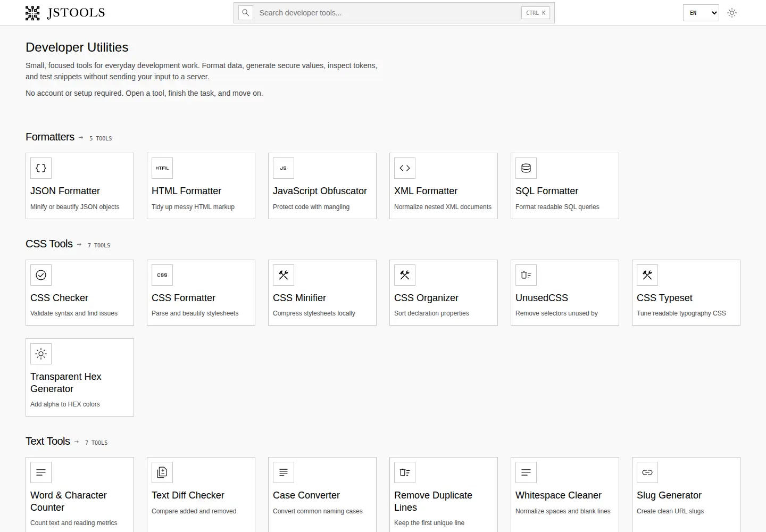The height and width of the screenshot is (532, 766).
Task: Click the CSS Typeset tools icon
Action: click(x=647, y=275)
